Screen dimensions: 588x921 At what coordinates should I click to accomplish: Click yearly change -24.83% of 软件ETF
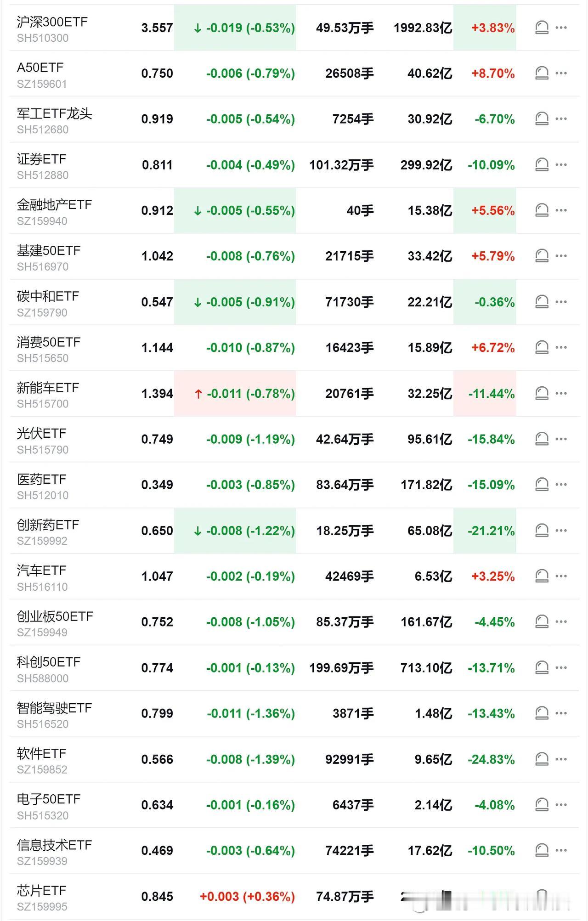(x=491, y=759)
